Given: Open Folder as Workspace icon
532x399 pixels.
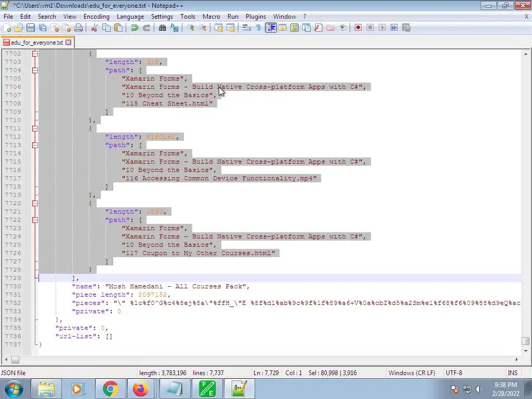Looking at the screenshot, I should coord(330,28).
